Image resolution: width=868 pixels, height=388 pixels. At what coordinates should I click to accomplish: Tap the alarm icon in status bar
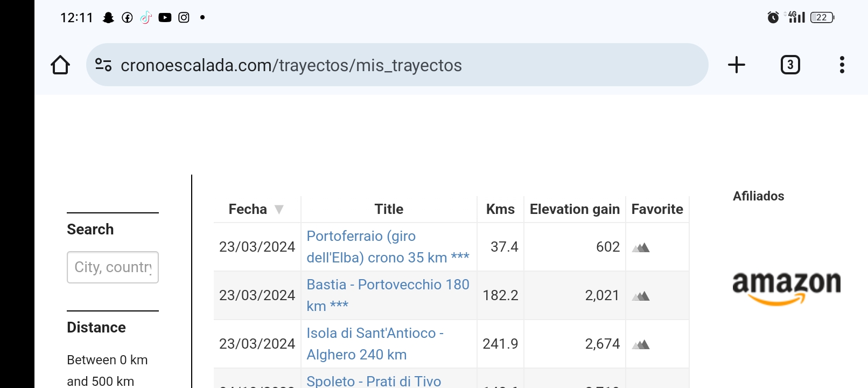pyautogui.click(x=773, y=17)
